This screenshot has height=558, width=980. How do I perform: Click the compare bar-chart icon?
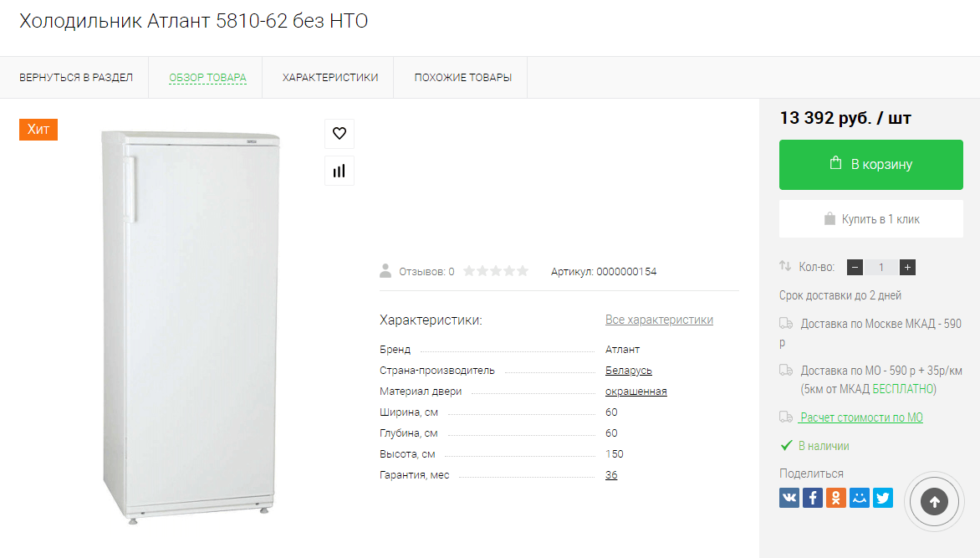pyautogui.click(x=339, y=171)
